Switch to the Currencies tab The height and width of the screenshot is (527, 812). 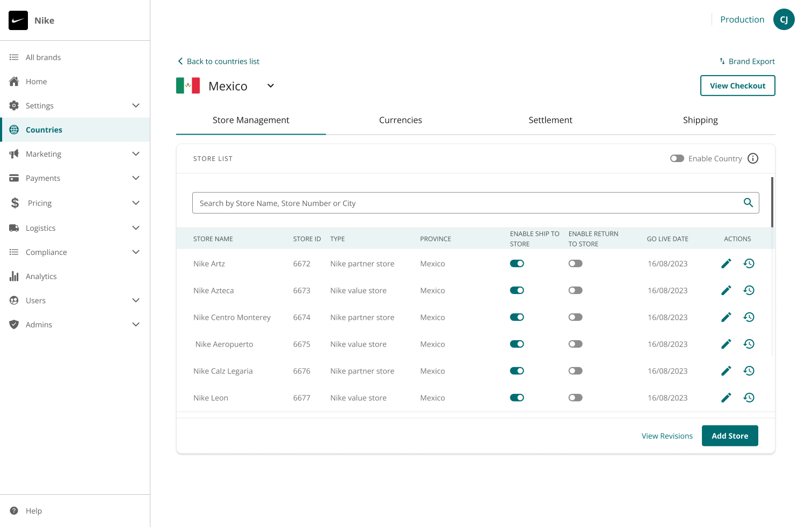(401, 120)
